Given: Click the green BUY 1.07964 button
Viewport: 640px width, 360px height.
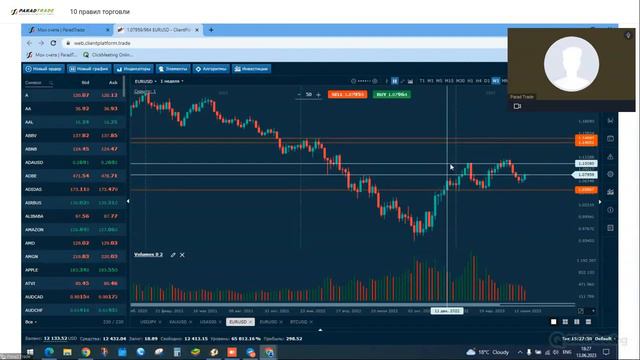Looking at the screenshot, I should 391,94.
